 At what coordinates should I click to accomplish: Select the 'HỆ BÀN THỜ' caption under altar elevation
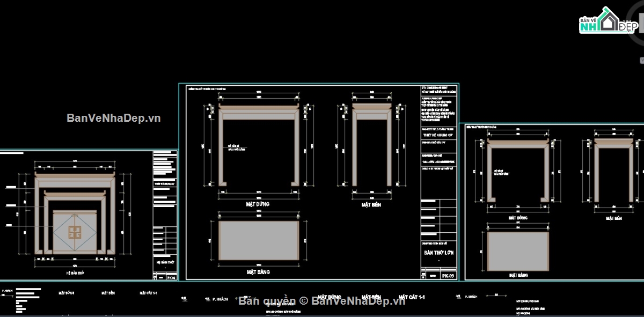point(75,273)
